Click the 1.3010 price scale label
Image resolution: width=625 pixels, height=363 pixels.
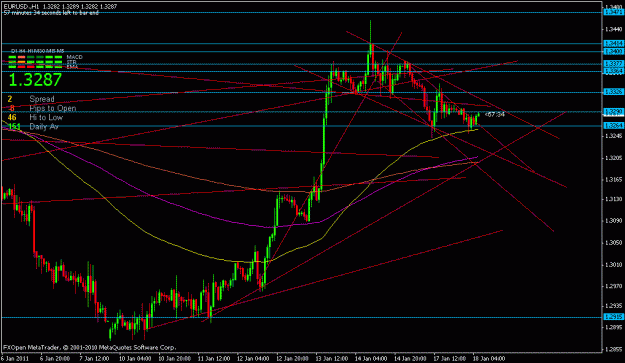coord(613,264)
